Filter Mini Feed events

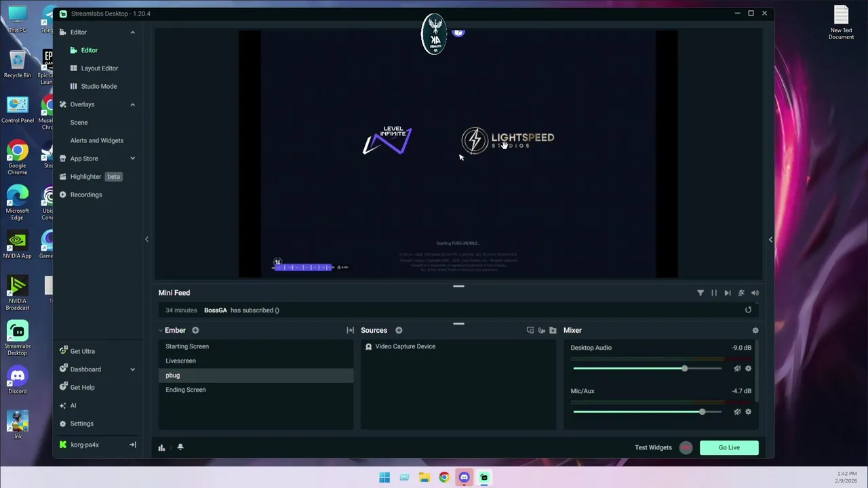[x=701, y=293]
